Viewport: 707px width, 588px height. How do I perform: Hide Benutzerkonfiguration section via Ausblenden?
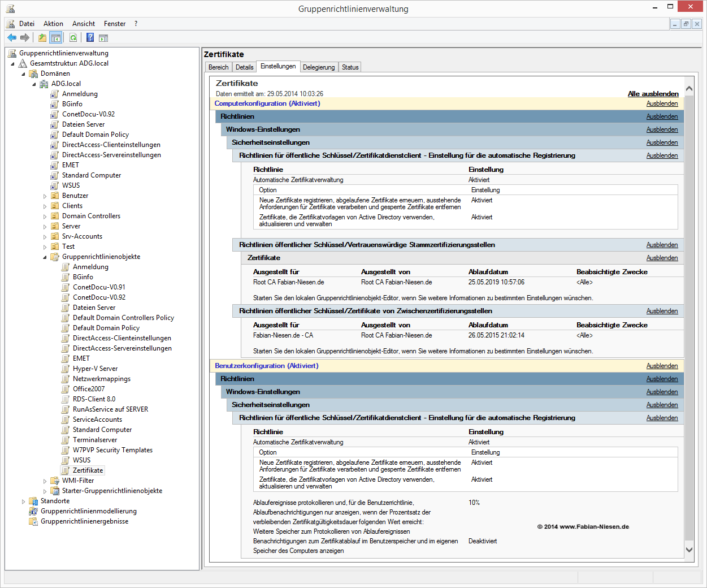[x=662, y=366]
